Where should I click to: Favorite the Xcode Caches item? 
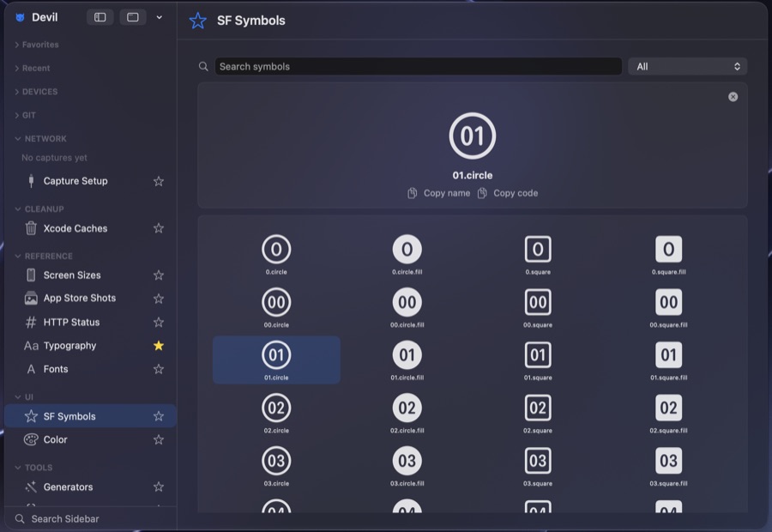point(159,228)
